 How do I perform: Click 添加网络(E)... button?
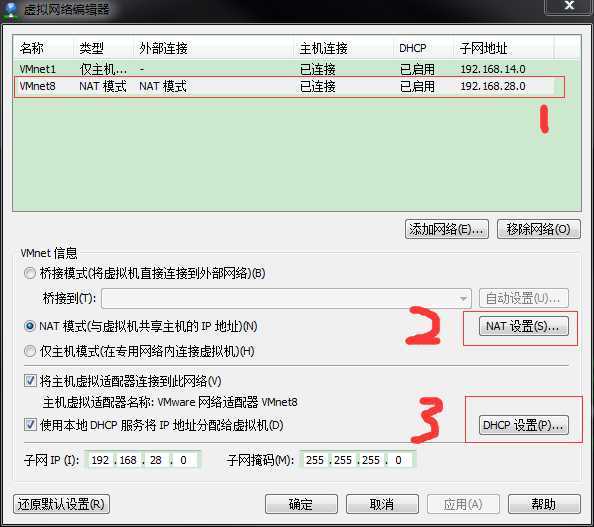click(x=447, y=229)
